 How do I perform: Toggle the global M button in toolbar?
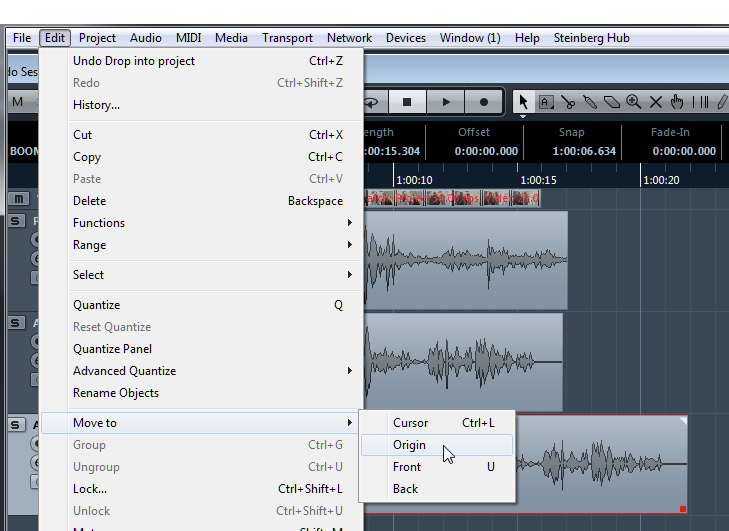click(x=19, y=101)
